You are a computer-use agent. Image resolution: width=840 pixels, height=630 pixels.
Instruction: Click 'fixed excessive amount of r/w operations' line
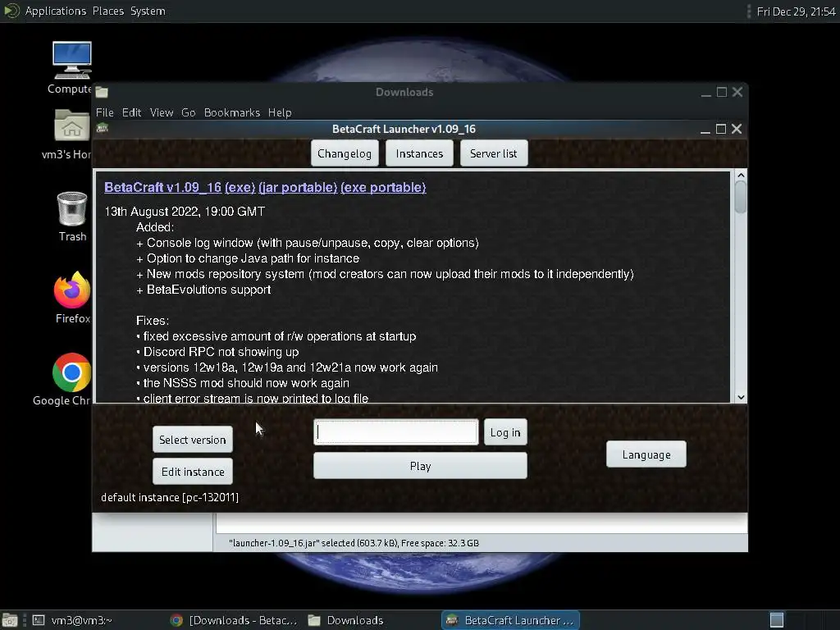pos(276,336)
